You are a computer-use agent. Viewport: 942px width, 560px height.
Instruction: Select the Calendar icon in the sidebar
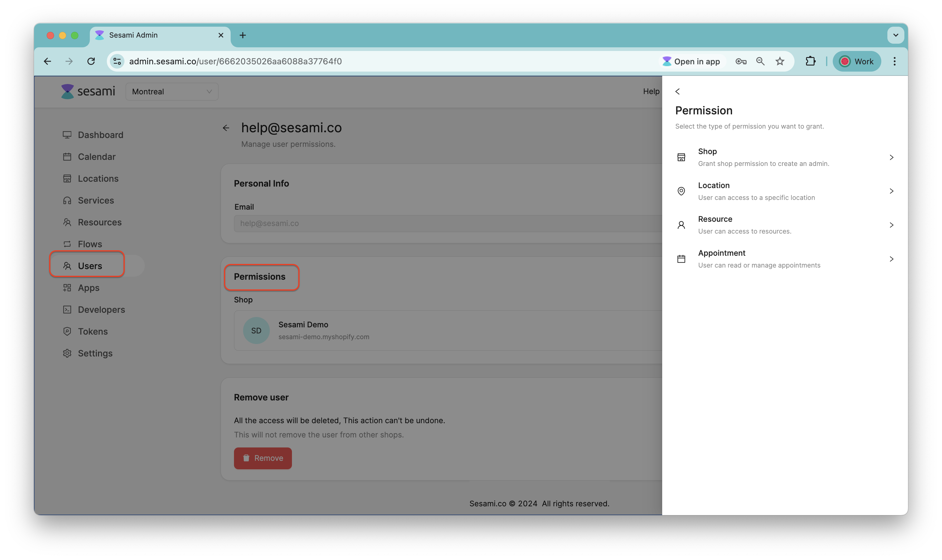[67, 156]
